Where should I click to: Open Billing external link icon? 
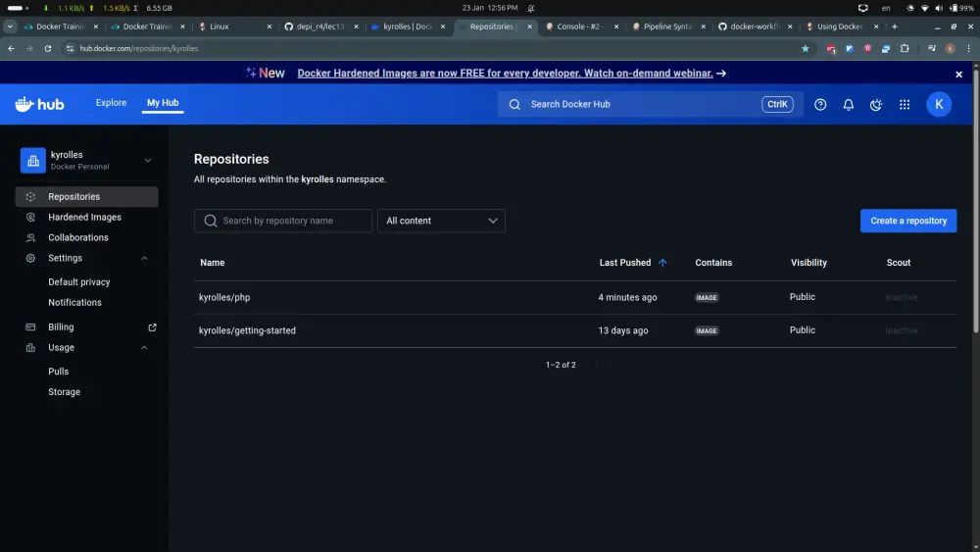pos(152,326)
